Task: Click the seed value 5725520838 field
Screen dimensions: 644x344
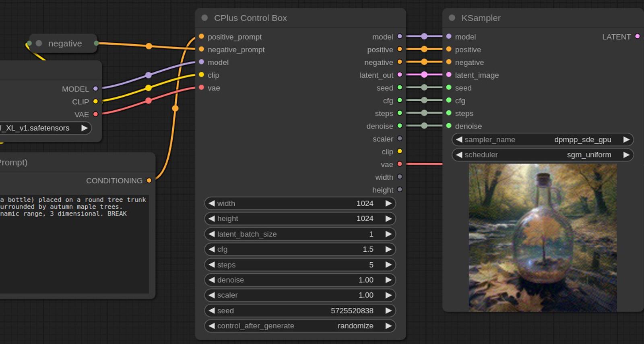Action: pyautogui.click(x=300, y=311)
